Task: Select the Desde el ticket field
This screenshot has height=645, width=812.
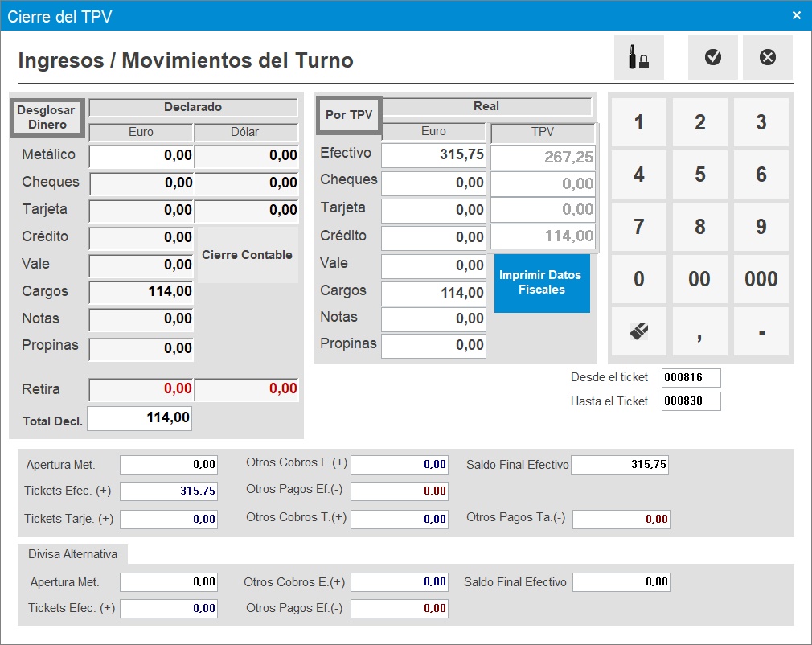Action: point(690,377)
